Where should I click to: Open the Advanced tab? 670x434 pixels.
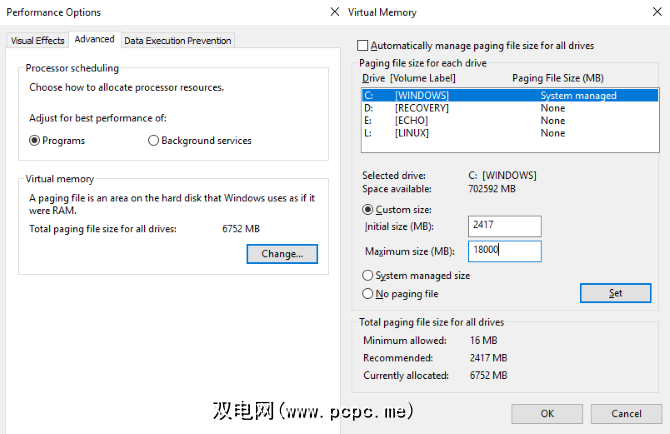[x=94, y=40]
